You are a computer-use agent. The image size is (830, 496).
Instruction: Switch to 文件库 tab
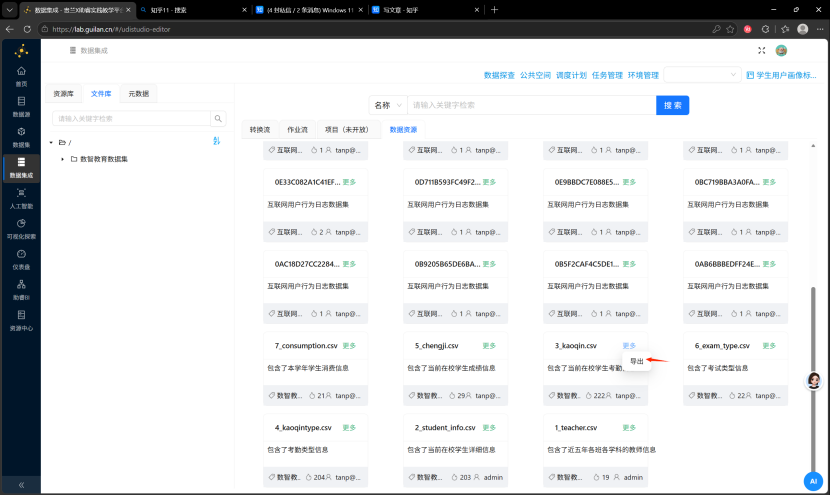101,94
